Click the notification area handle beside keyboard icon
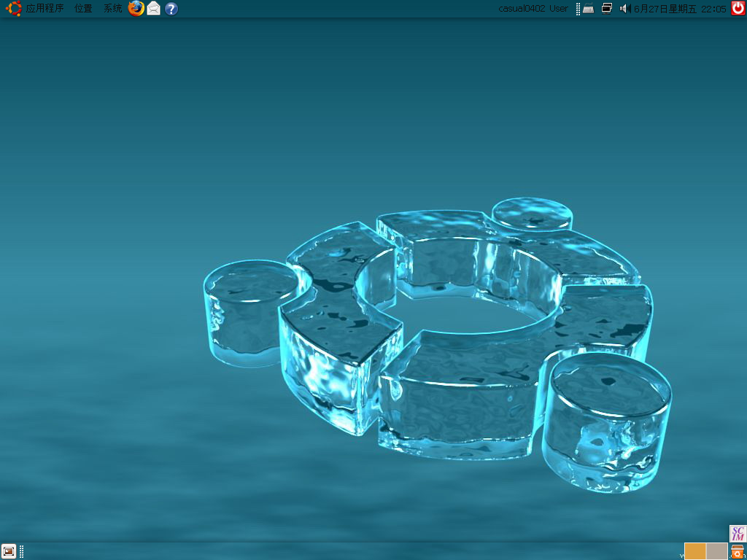747x560 pixels. 578,9
